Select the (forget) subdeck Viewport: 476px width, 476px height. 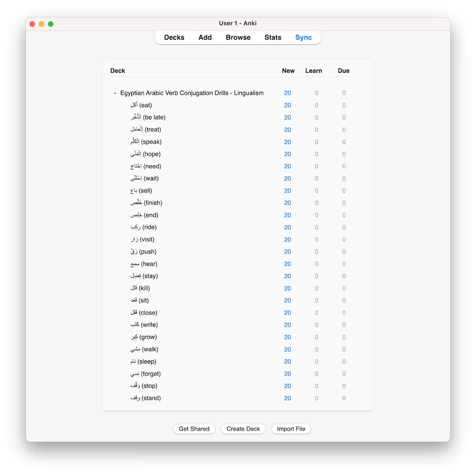145,374
